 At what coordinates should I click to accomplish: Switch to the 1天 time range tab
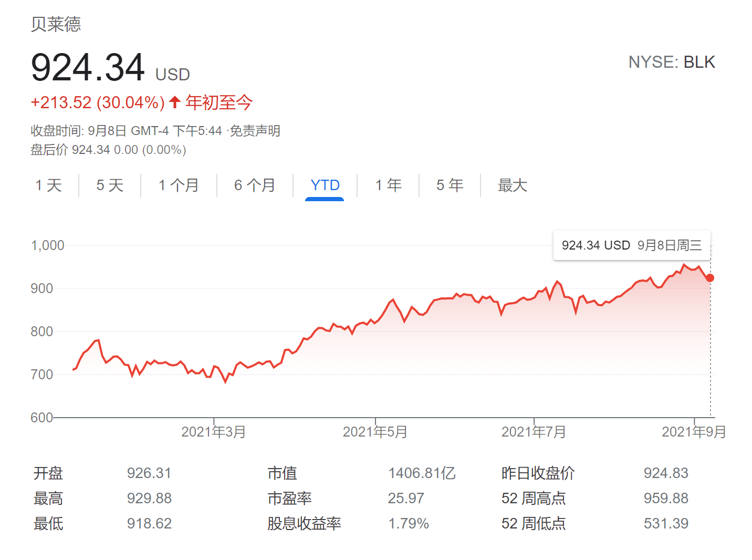tap(48, 185)
